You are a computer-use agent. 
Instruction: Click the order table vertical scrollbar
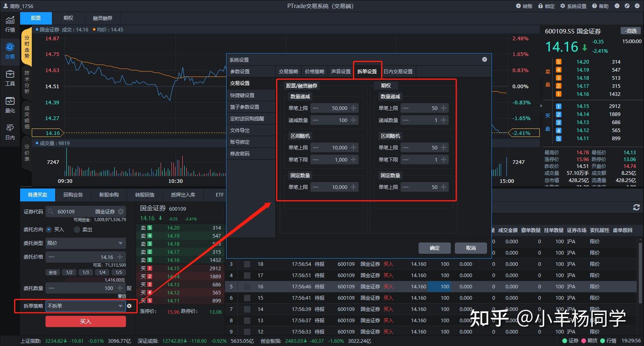pos(640,274)
